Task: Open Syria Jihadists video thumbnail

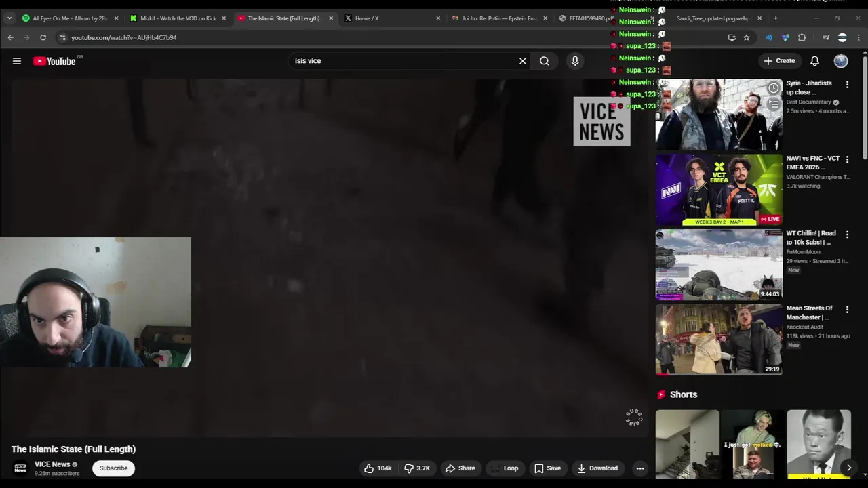Action: 719,115
